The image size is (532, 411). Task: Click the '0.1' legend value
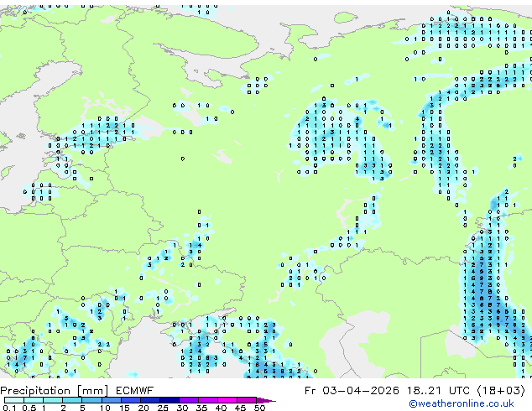[x=9, y=408]
